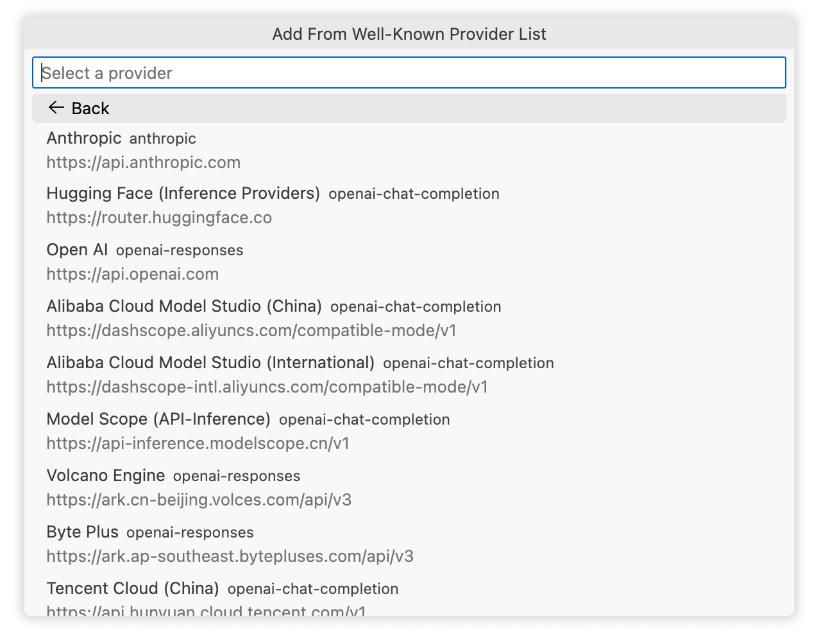The width and height of the screenshot is (821, 644).
Task: Select the Open AI provider entry
Action: (409, 262)
